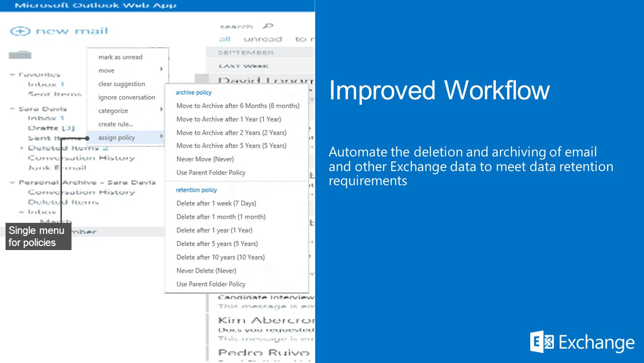
Task: Choose Move to Archive after 2 Years
Action: [232, 133]
